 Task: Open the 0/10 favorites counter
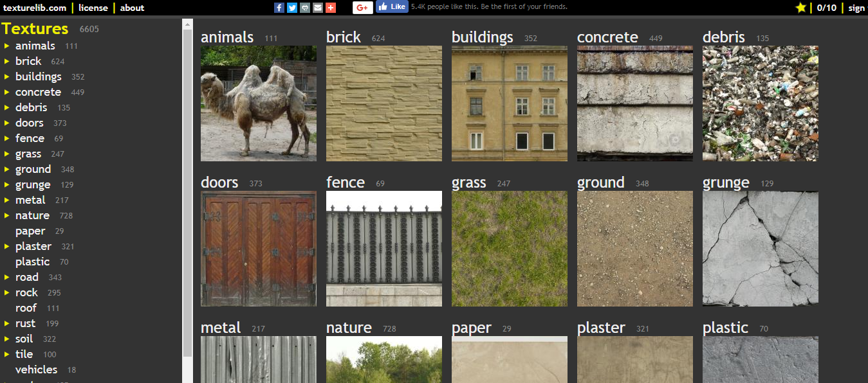(827, 8)
